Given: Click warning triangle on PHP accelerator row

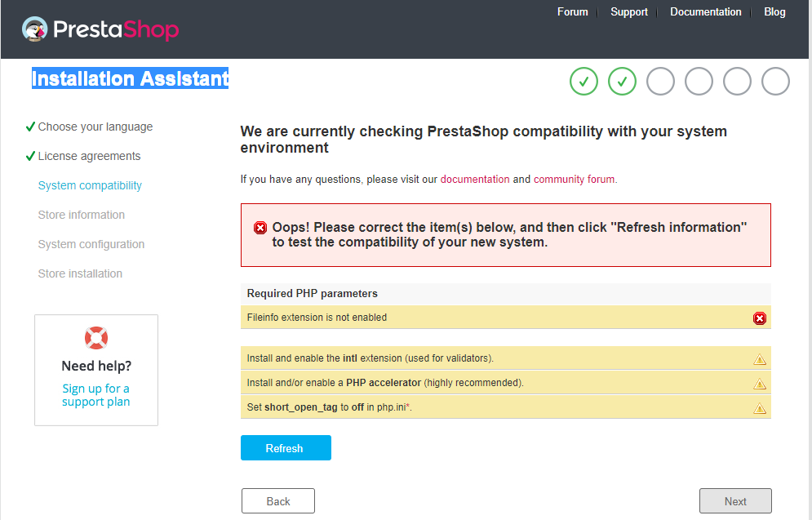Looking at the screenshot, I should (760, 383).
